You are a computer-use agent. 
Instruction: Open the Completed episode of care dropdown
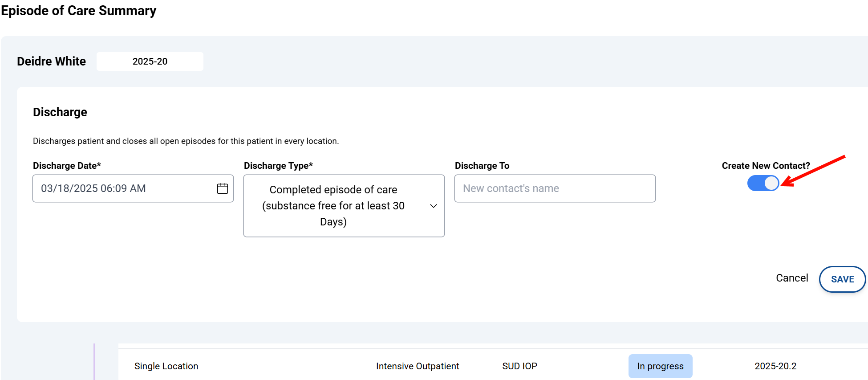tap(333, 206)
